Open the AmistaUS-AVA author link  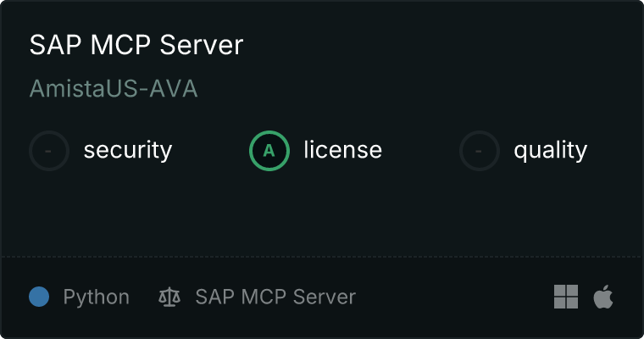(114, 89)
